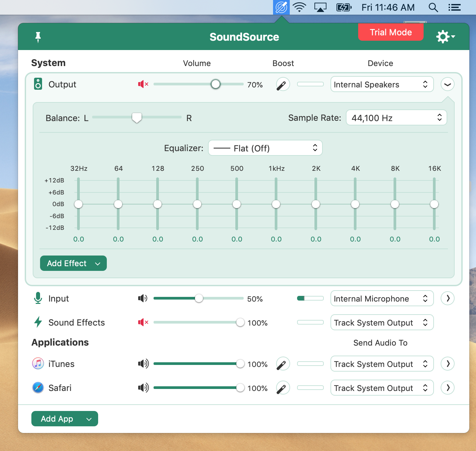Viewport: 476px width, 451px height.
Task: Click the Add Effect button
Action: pos(73,263)
